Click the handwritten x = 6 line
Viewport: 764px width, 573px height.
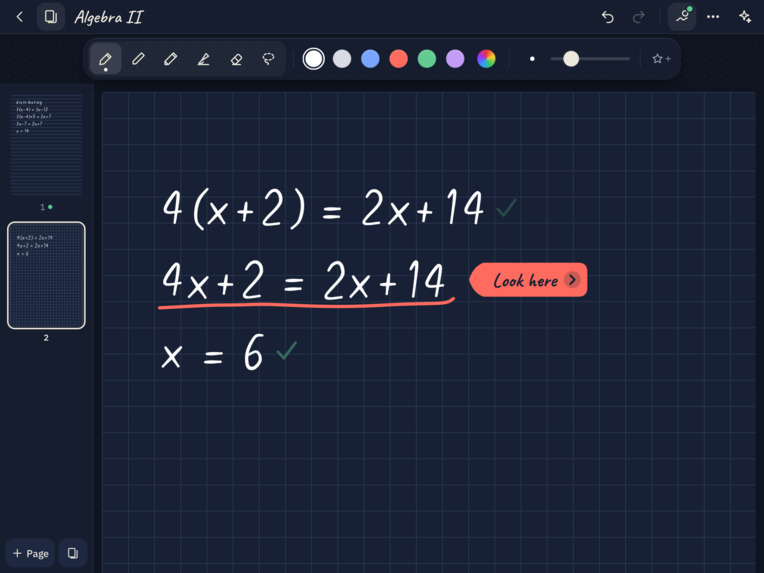point(213,352)
